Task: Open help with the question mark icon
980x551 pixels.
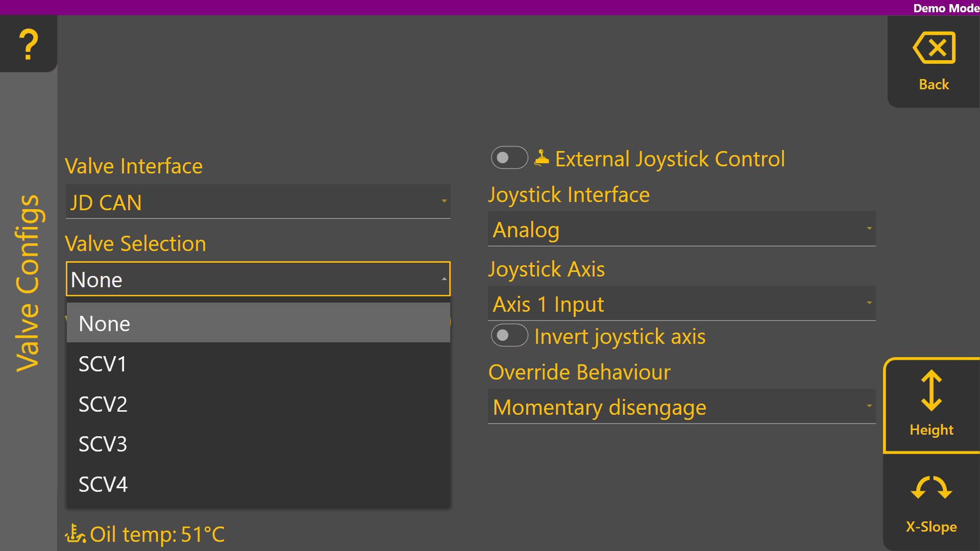Action: click(29, 44)
